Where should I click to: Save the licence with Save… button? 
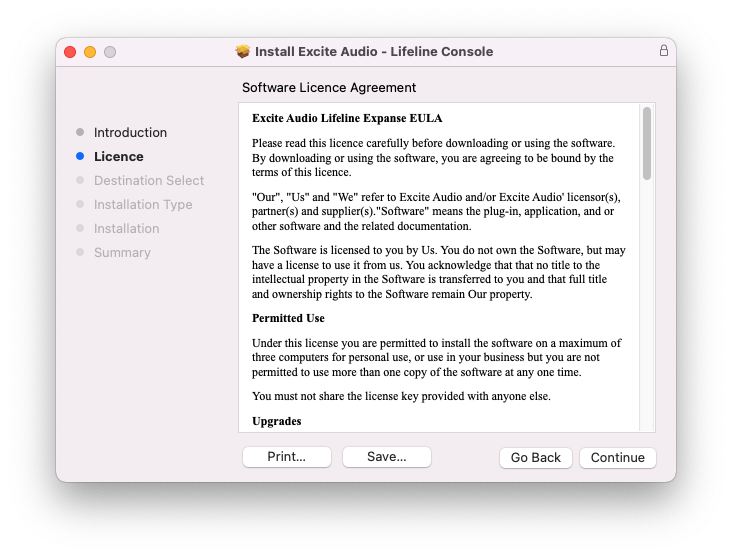pos(386,457)
